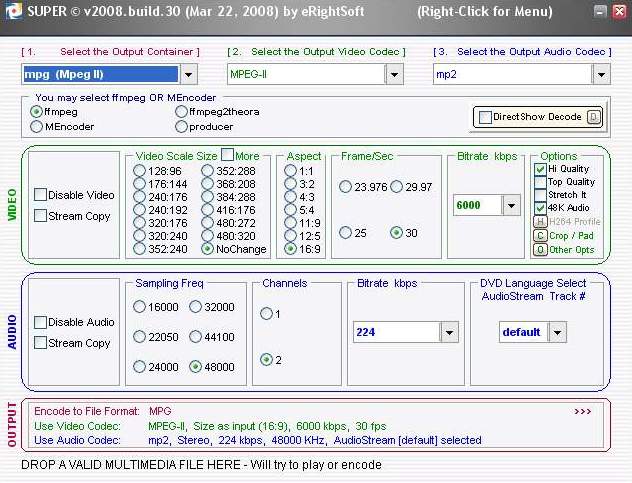Choose 176:144 video scale size

[x=139, y=184]
